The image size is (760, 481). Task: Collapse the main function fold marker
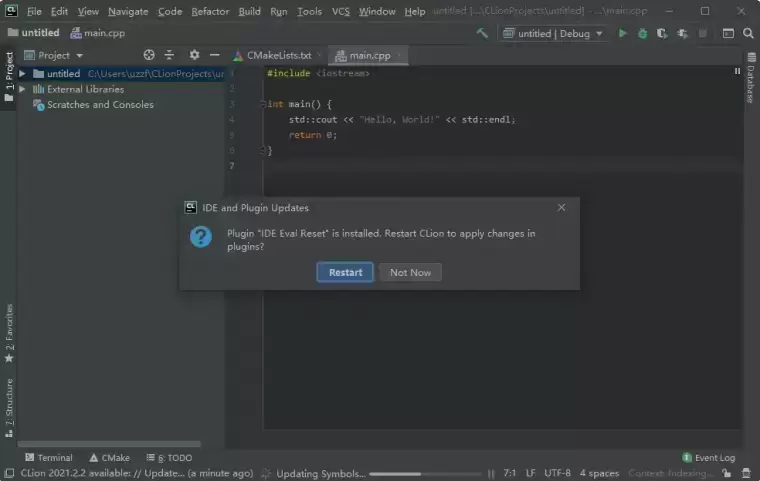pyautogui.click(x=263, y=104)
